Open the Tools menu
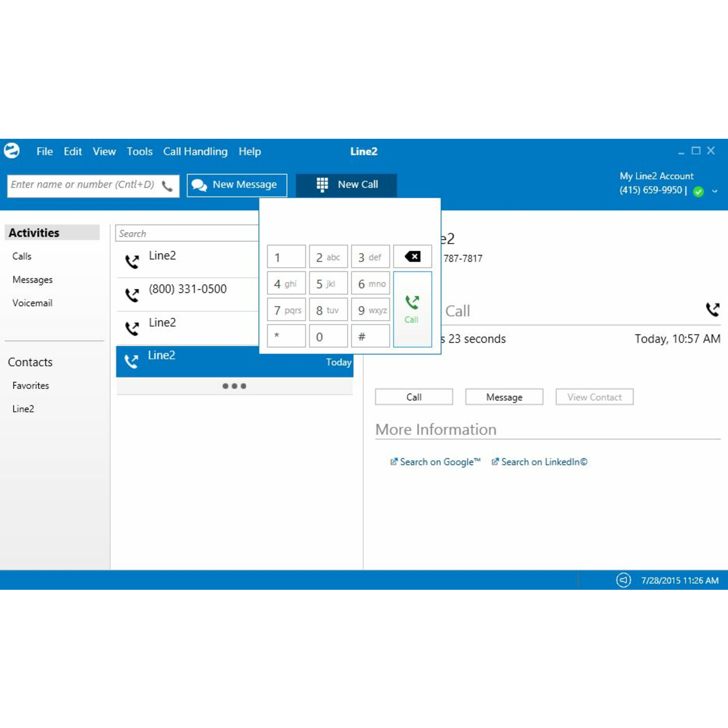Screen dimensions: 728x728 coord(139,151)
